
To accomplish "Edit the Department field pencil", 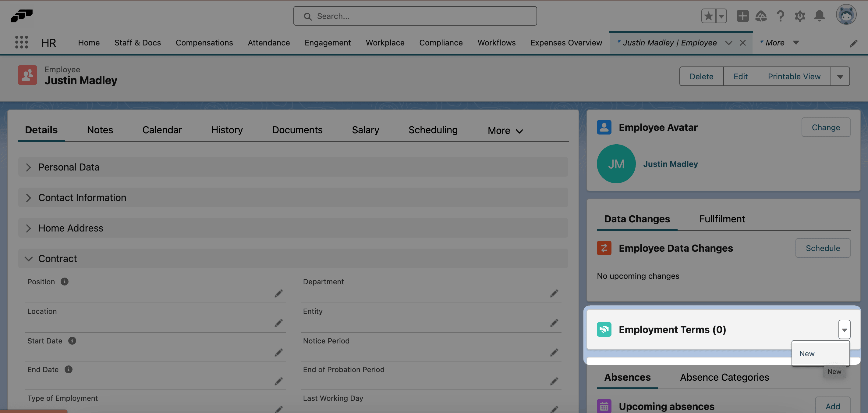I will (x=554, y=293).
